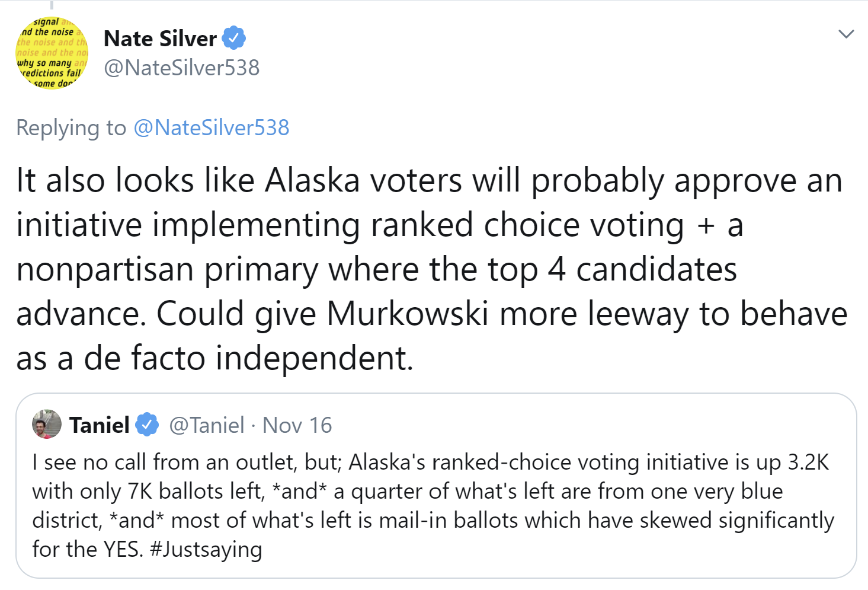Click '3.2K' figure in the quoted tweet
Screen dimensions: 868x590
pos(808,462)
